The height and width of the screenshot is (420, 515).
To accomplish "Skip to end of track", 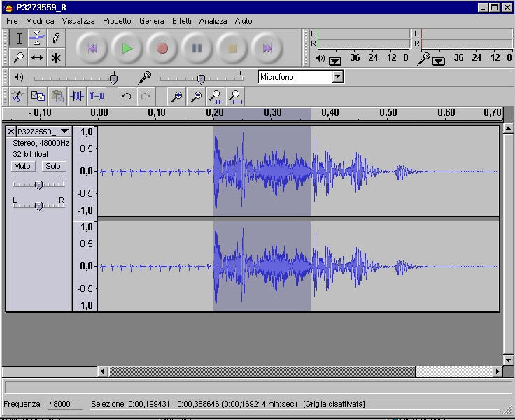I will pos(267,48).
